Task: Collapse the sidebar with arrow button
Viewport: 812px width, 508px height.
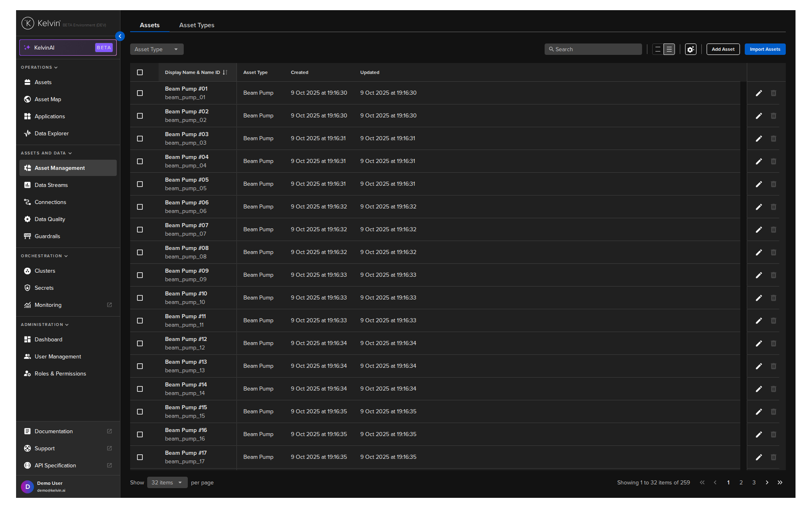Action: pos(120,36)
